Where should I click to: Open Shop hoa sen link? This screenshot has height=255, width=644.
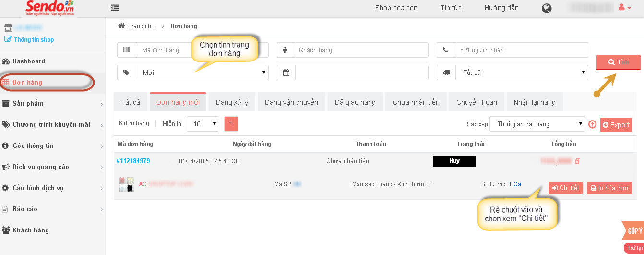click(396, 8)
